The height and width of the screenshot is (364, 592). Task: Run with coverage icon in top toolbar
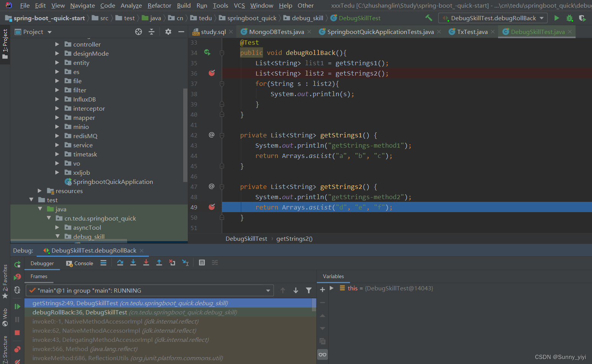point(582,18)
